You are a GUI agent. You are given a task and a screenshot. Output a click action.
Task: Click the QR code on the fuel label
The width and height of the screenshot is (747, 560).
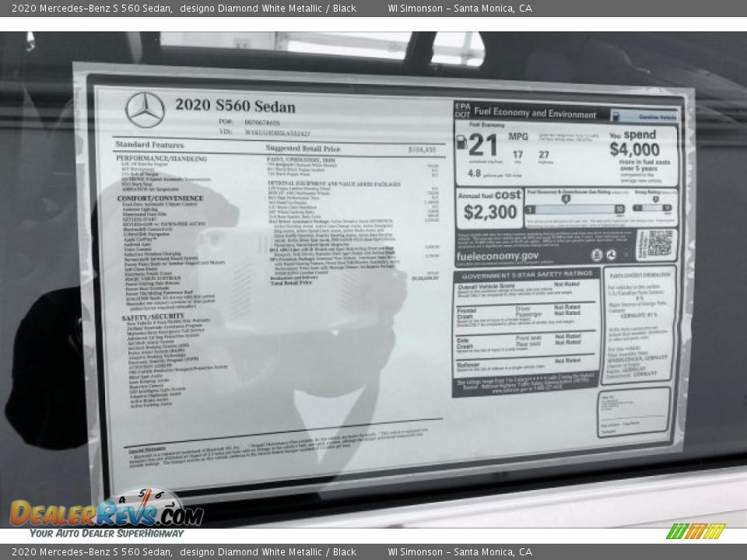tap(660, 243)
